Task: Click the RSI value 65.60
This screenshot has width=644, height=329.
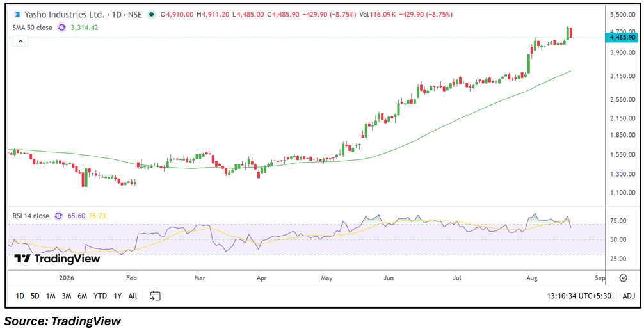Action: coord(76,216)
